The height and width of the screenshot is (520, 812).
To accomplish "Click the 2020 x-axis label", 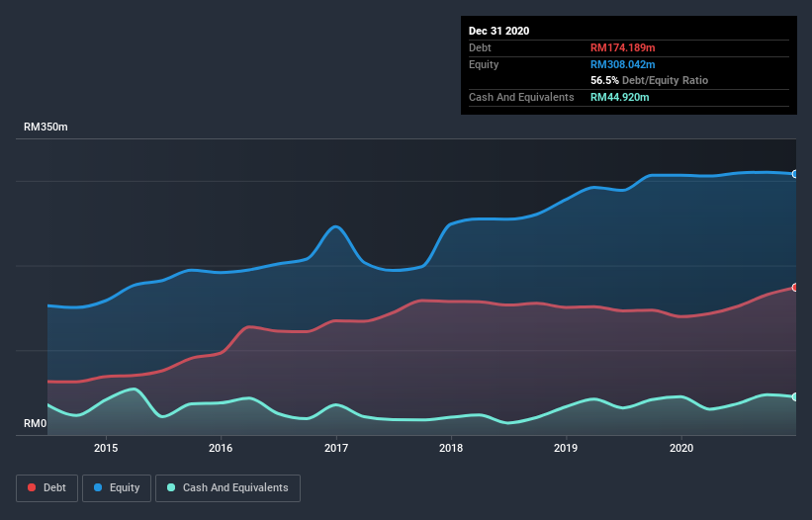I will pos(681,448).
